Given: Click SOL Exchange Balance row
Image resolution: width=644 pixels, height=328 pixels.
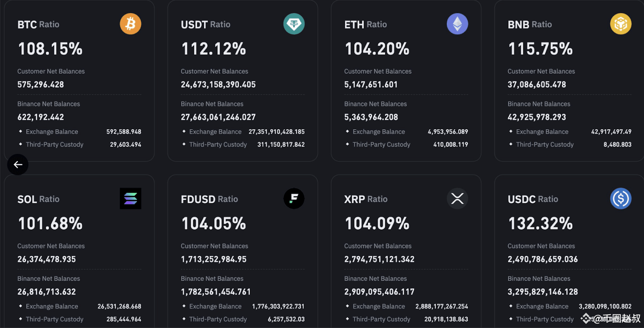Looking at the screenshot, I should click(x=80, y=306).
